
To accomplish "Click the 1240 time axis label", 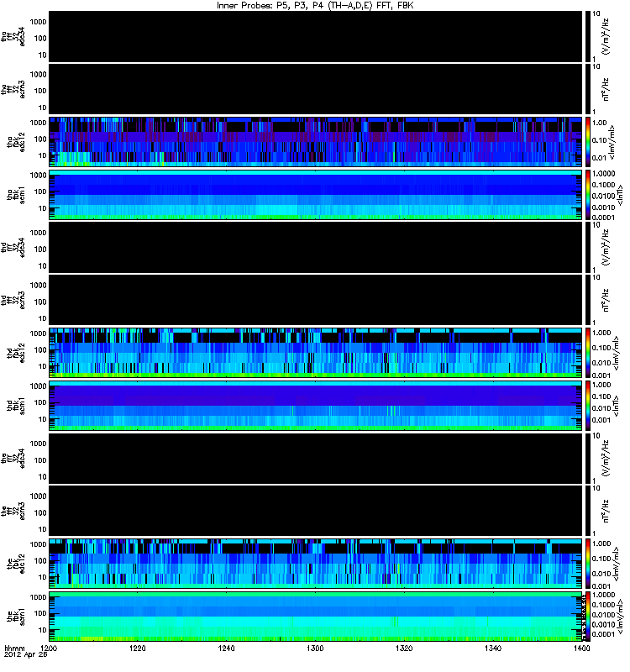I will pyautogui.click(x=226, y=648).
